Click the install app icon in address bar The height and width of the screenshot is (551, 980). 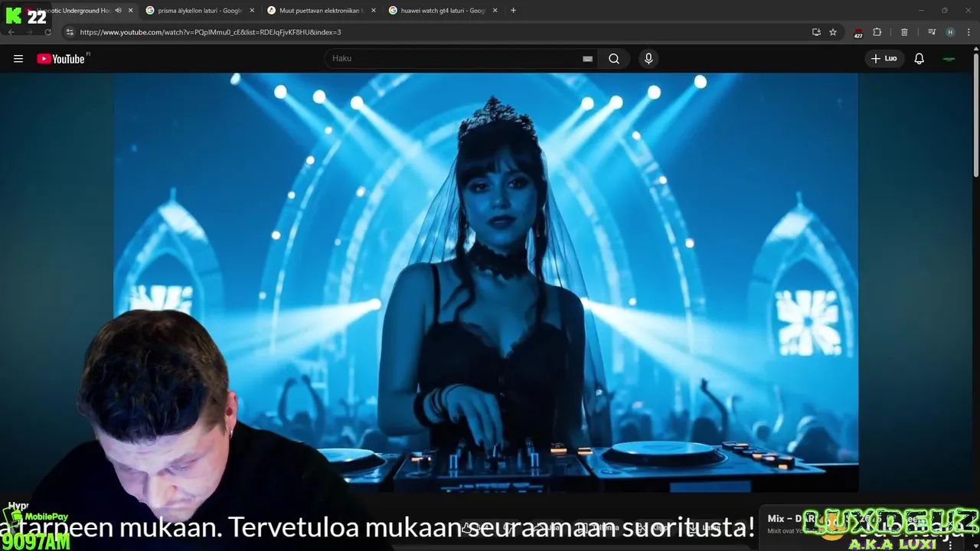point(816,32)
